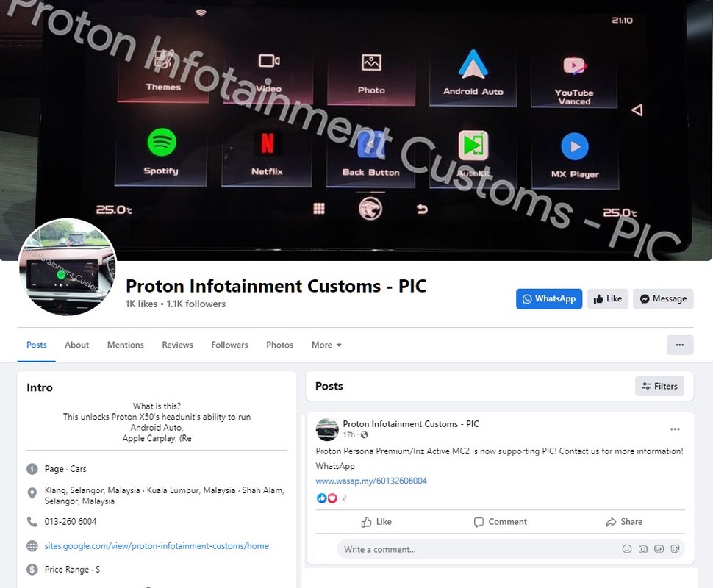
Task: Click the Spotify icon in cover photo
Action: click(x=162, y=143)
